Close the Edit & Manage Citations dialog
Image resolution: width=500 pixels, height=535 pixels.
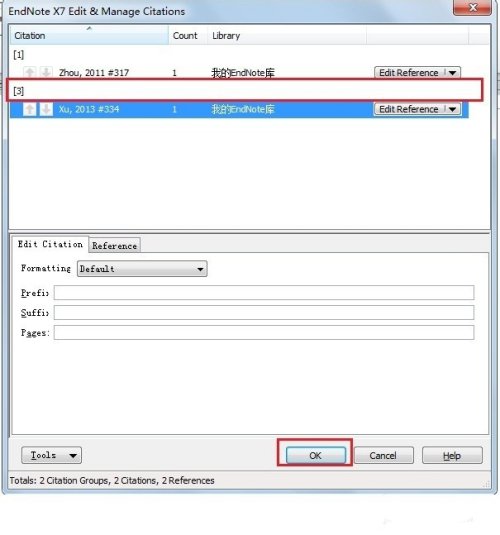pos(472,8)
